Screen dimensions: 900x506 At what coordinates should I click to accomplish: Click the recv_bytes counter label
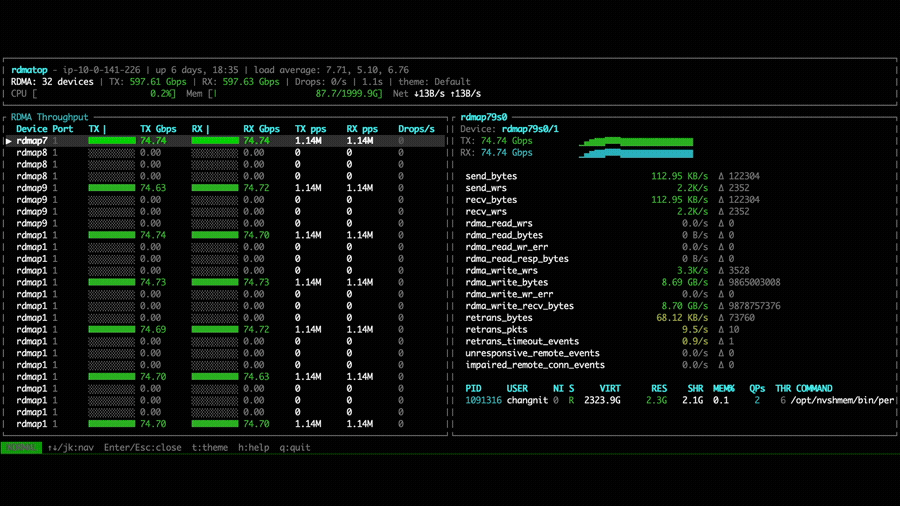tap(491, 200)
